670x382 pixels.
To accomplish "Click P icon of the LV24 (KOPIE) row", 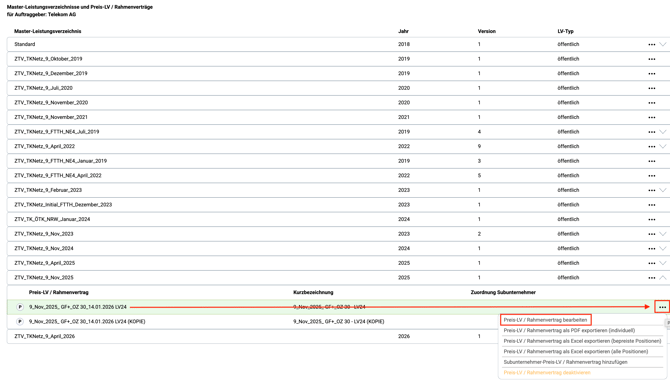I will pos(20,321).
